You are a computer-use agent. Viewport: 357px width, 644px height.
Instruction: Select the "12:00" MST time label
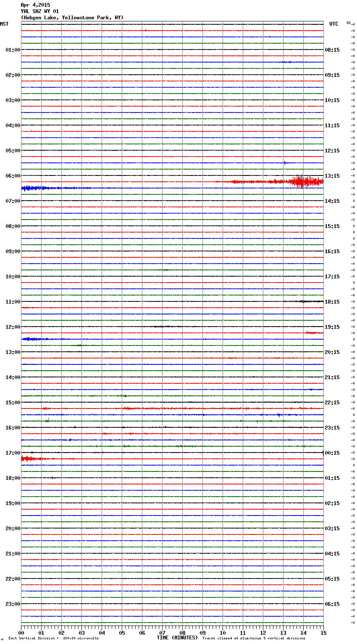pos(13,327)
